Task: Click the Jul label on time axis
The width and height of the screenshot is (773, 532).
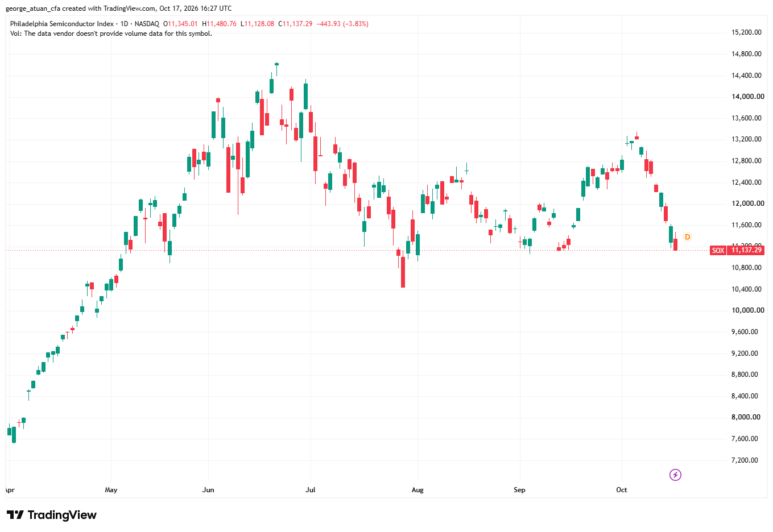Action: click(310, 490)
